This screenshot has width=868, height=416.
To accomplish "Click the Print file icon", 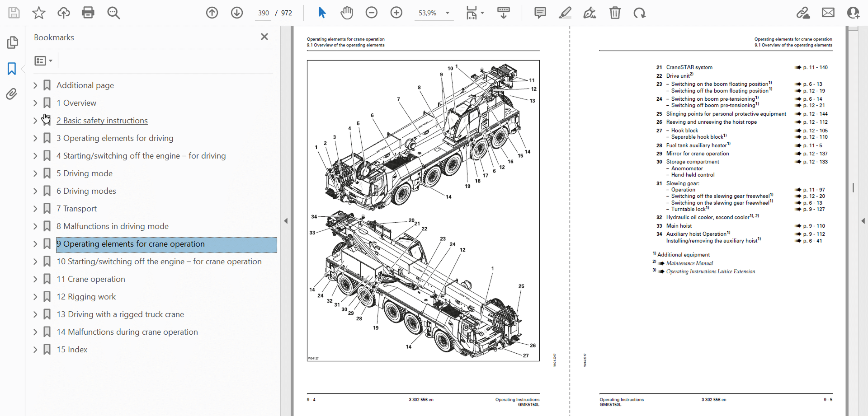I will 88,13.
